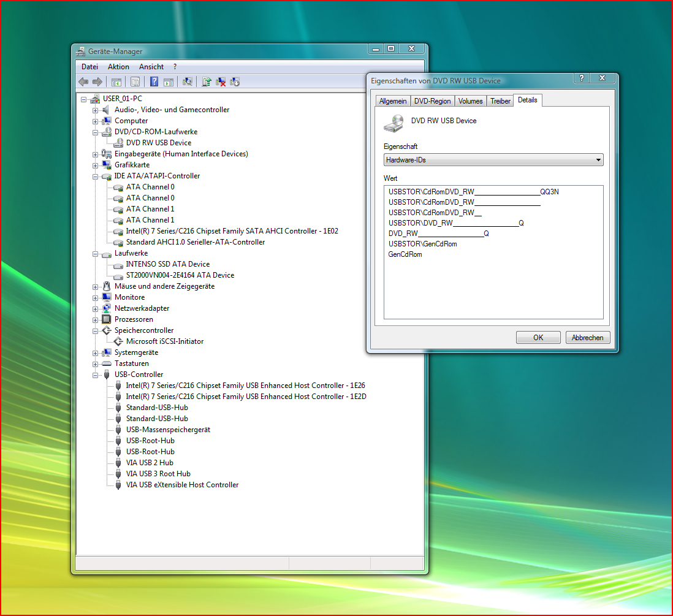Expand the Computer node
The image size is (673, 616).
click(x=95, y=121)
